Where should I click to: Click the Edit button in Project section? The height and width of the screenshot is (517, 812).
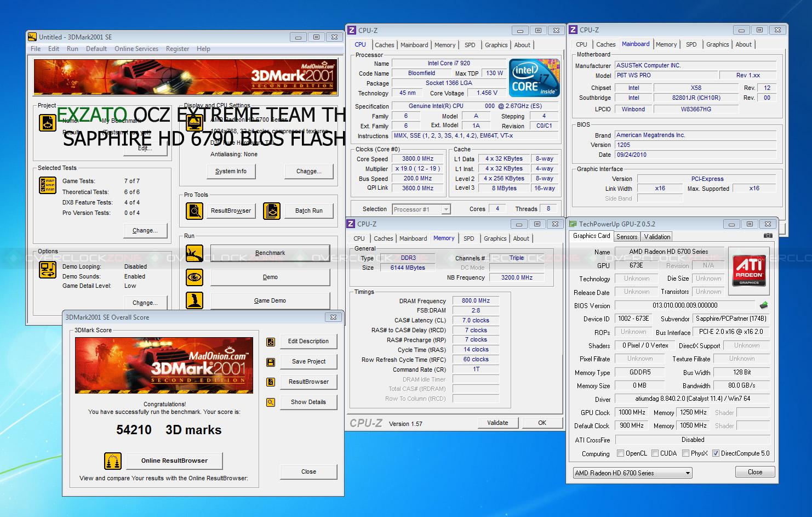145,149
